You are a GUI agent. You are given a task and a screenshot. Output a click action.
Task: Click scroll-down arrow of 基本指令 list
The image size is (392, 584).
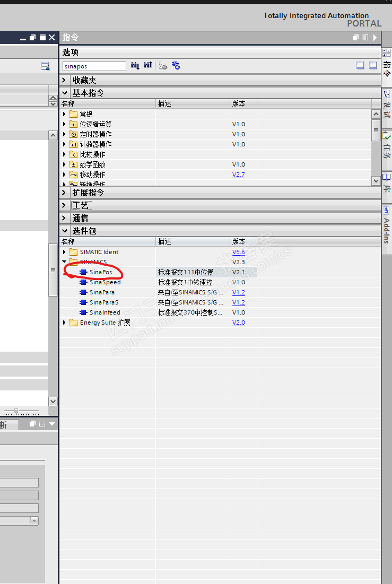(376, 181)
